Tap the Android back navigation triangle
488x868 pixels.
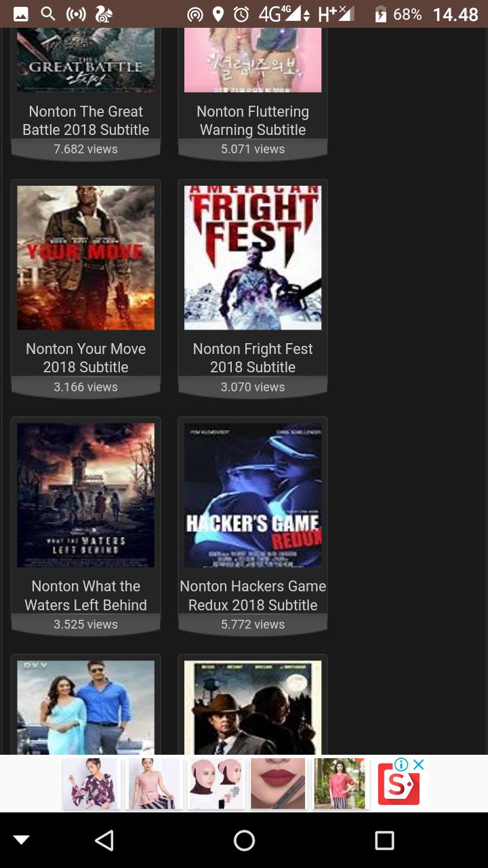[x=104, y=841]
